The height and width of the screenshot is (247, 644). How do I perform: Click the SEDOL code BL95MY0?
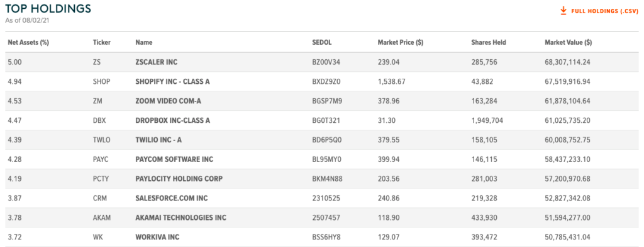click(326, 159)
